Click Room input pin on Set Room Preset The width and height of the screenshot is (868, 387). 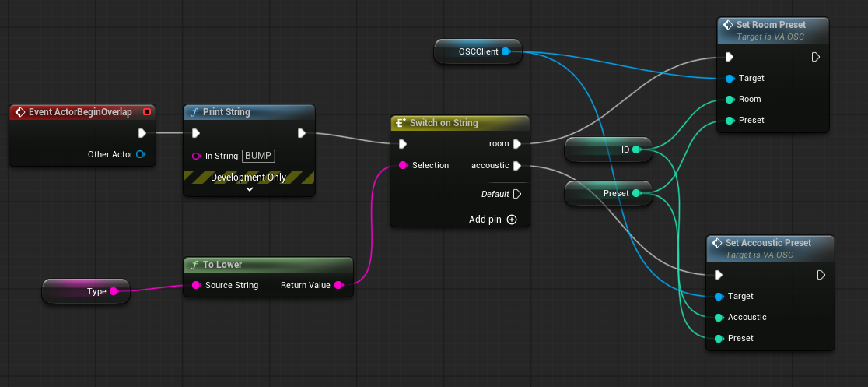[x=730, y=99]
